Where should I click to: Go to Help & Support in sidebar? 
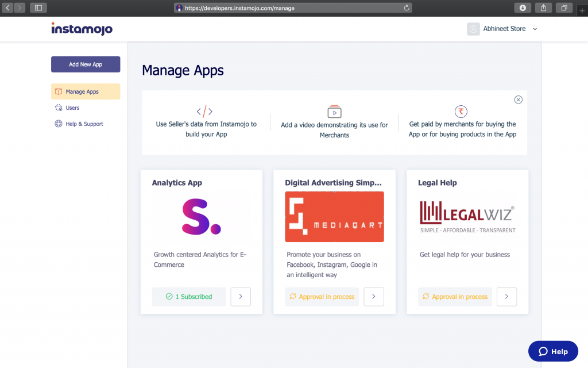(84, 124)
